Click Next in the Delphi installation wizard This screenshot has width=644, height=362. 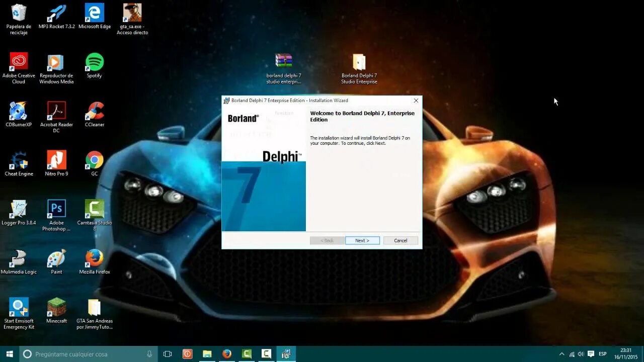tap(362, 240)
